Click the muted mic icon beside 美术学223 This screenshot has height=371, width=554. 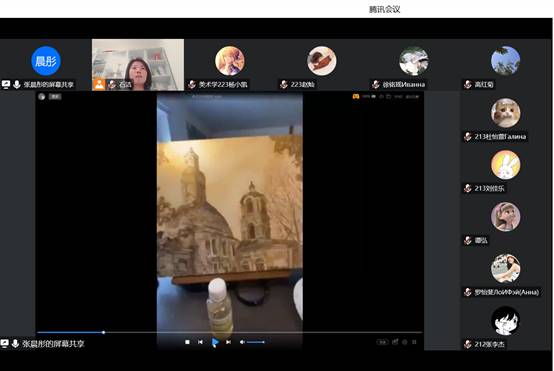pos(192,84)
